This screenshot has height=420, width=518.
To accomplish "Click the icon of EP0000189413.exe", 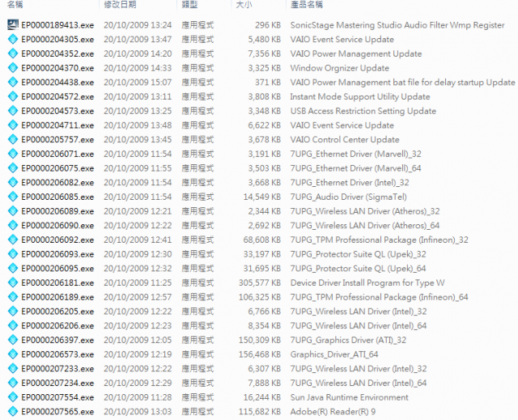I will pyautogui.click(x=13, y=25).
